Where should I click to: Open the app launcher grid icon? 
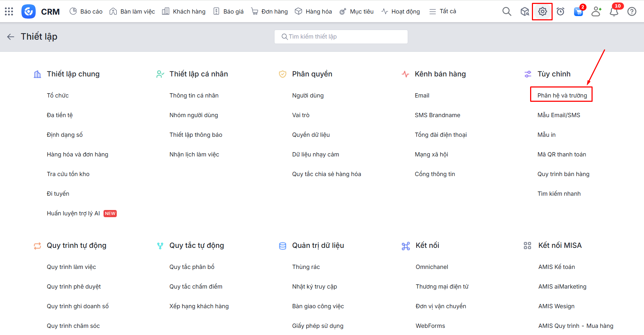click(x=9, y=11)
